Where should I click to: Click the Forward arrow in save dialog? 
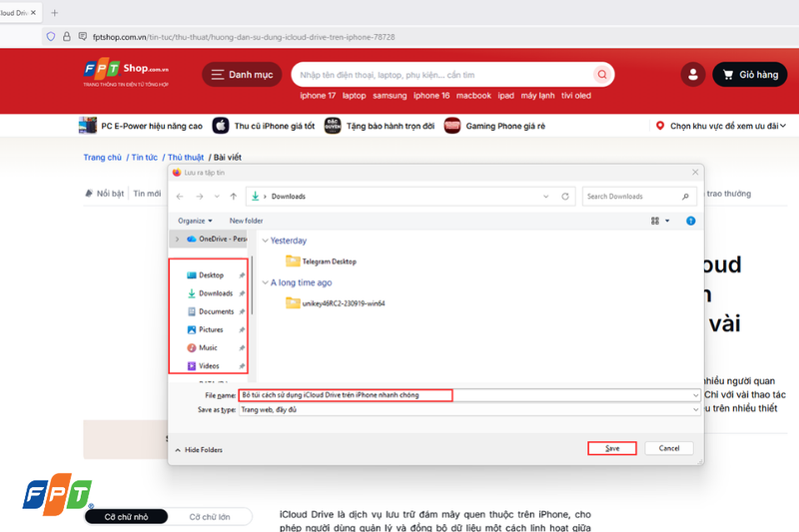199,196
